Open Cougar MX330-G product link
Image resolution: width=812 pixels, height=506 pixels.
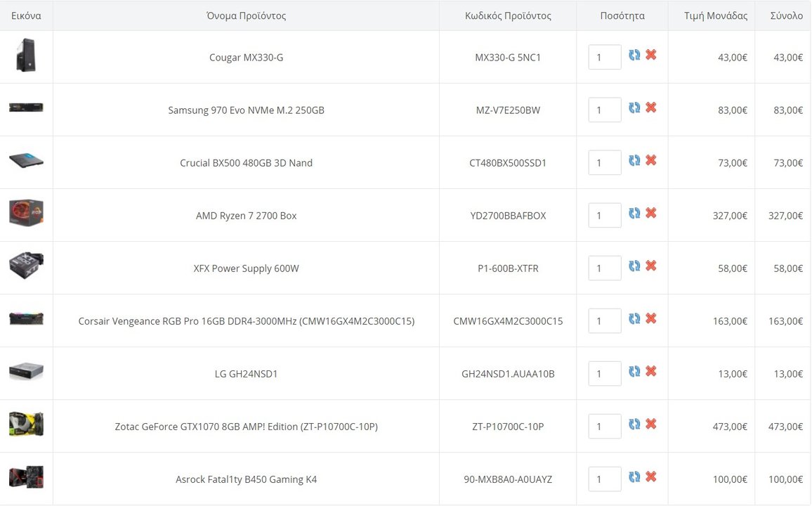(x=246, y=58)
